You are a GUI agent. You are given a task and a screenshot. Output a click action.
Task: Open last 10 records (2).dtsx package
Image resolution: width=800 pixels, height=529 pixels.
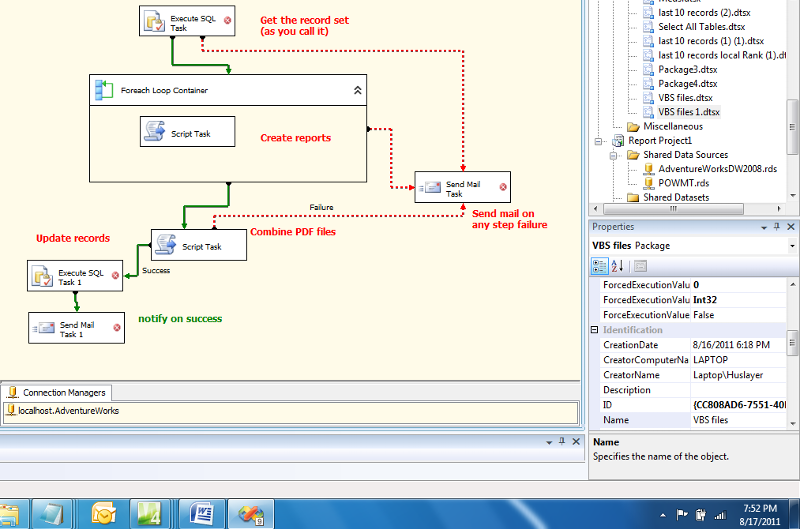704,13
